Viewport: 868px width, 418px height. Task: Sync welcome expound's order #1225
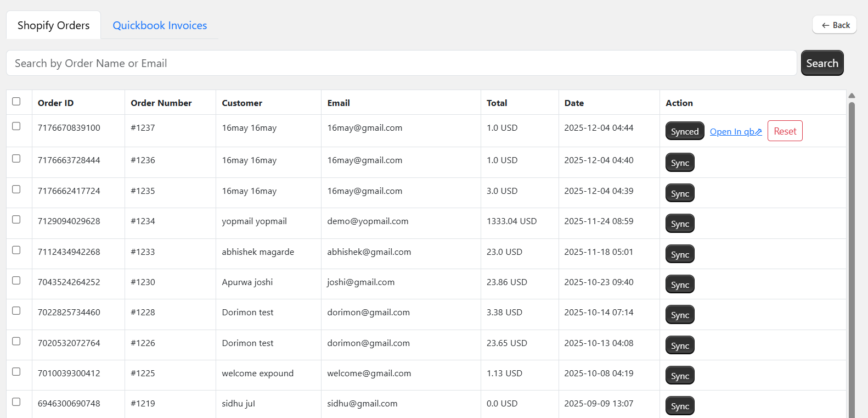coord(680,376)
